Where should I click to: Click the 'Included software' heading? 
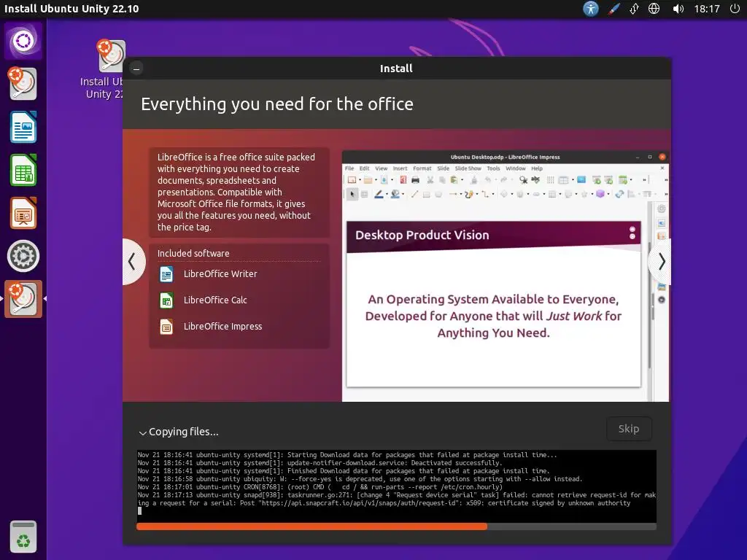[x=193, y=253]
